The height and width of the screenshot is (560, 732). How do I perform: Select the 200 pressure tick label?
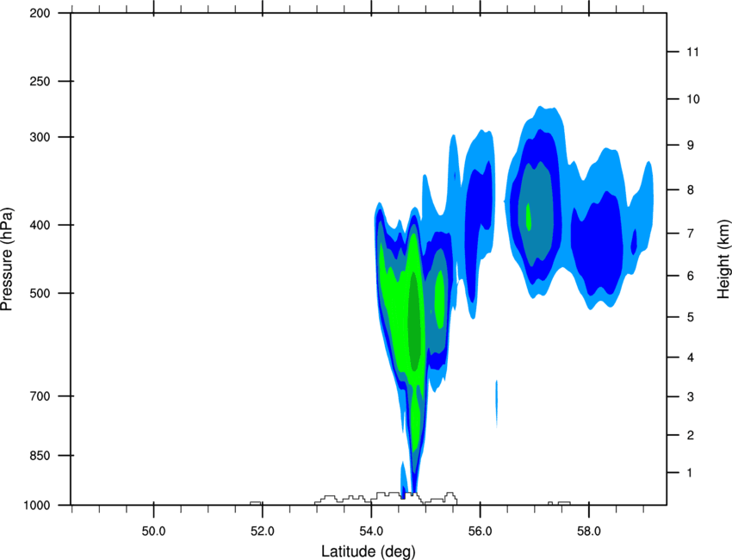[40, 13]
